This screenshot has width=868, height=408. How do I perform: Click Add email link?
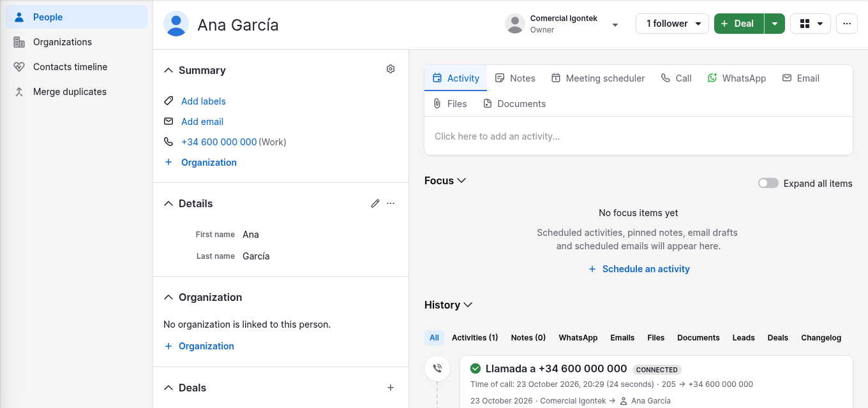(202, 121)
